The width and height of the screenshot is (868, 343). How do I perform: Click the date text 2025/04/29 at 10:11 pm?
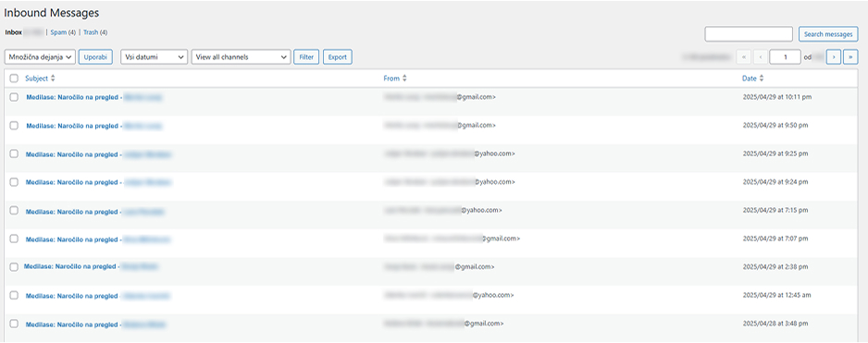pos(777,97)
